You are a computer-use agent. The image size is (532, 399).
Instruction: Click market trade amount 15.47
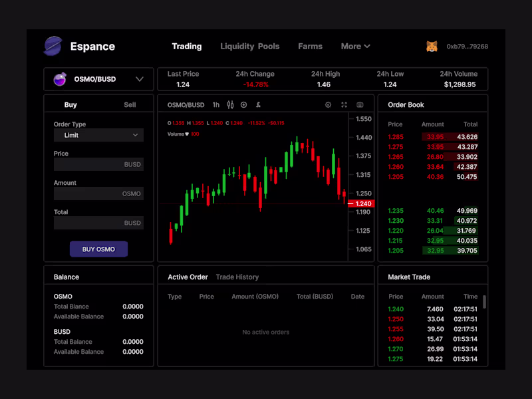coord(435,339)
